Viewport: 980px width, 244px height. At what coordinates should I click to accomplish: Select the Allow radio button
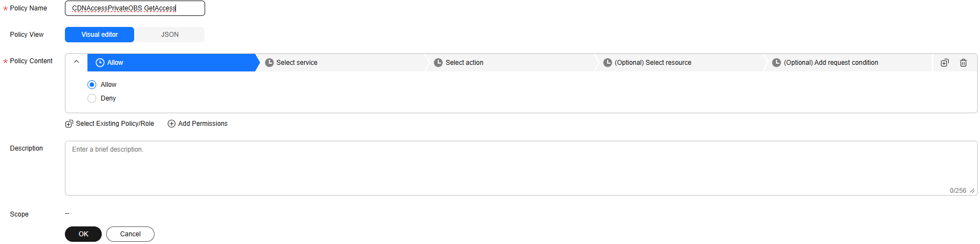(x=92, y=85)
